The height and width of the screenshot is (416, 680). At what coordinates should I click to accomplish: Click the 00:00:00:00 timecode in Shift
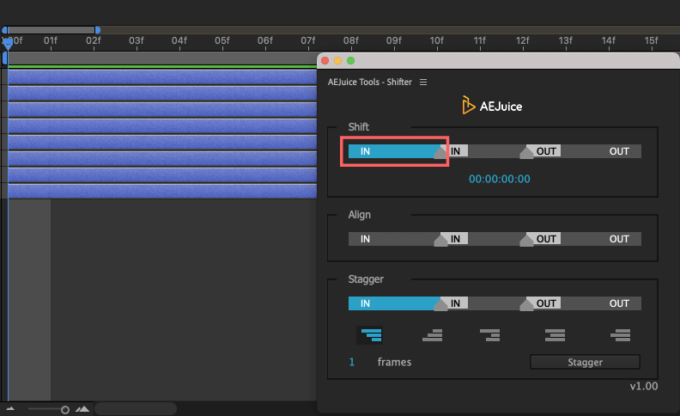tap(499, 179)
